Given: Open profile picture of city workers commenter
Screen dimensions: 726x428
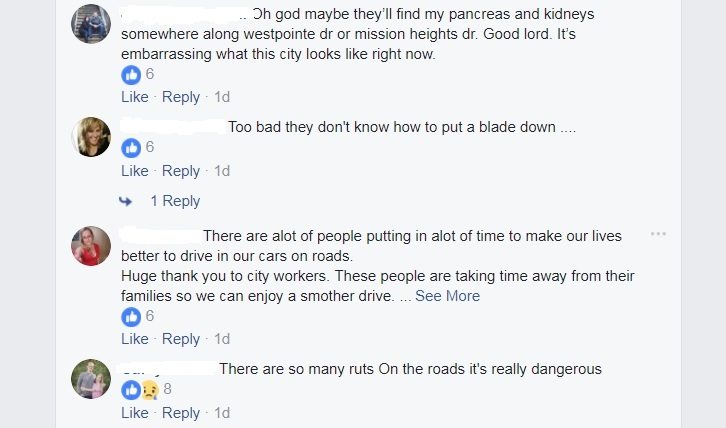Looking at the screenshot, I should click(x=91, y=246).
